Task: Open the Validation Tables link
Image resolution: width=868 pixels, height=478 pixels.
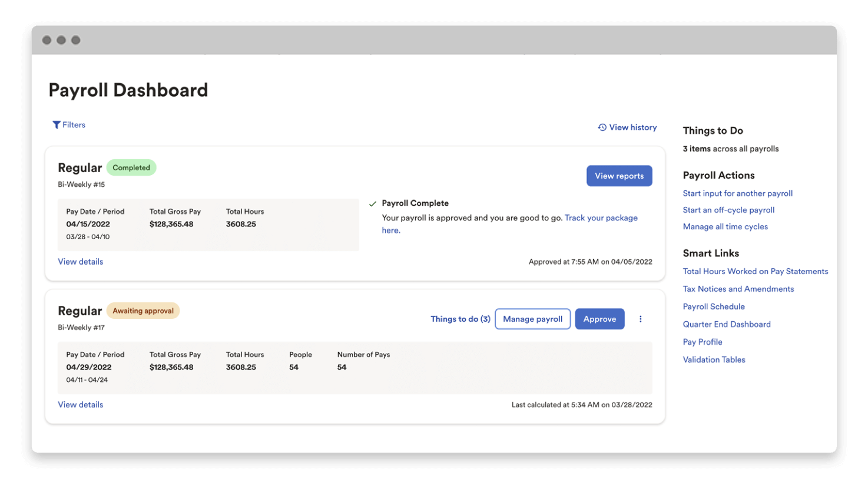Action: click(714, 360)
